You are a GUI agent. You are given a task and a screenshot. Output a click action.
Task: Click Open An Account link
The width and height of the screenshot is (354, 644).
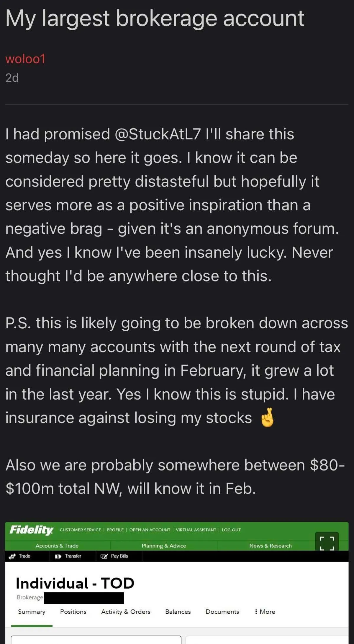[x=150, y=530]
